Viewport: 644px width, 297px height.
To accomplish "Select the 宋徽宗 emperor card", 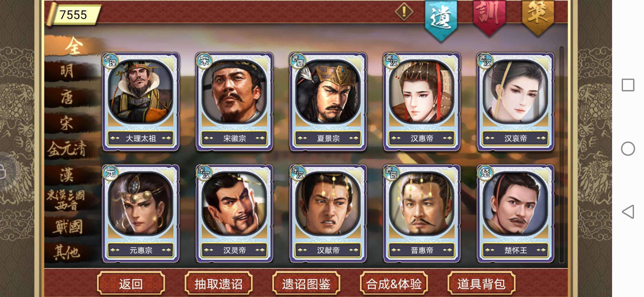I will coord(234,101).
